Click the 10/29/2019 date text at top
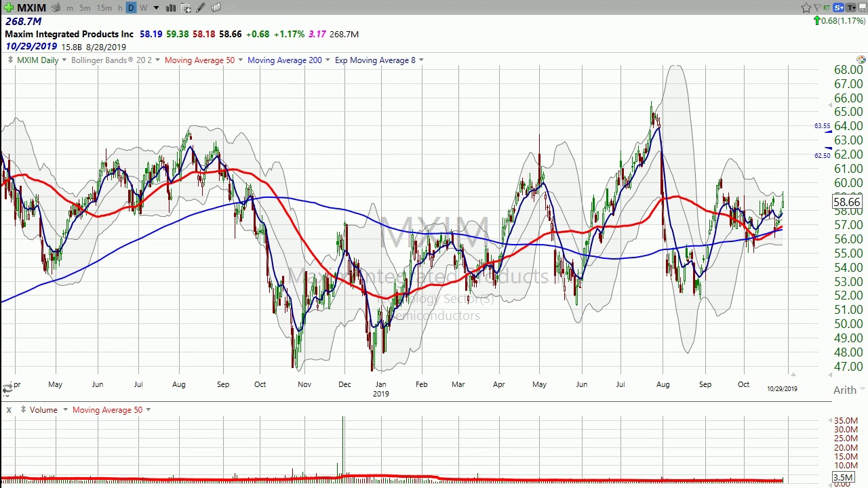Image resolution: width=868 pixels, height=488 pixels. coord(31,47)
